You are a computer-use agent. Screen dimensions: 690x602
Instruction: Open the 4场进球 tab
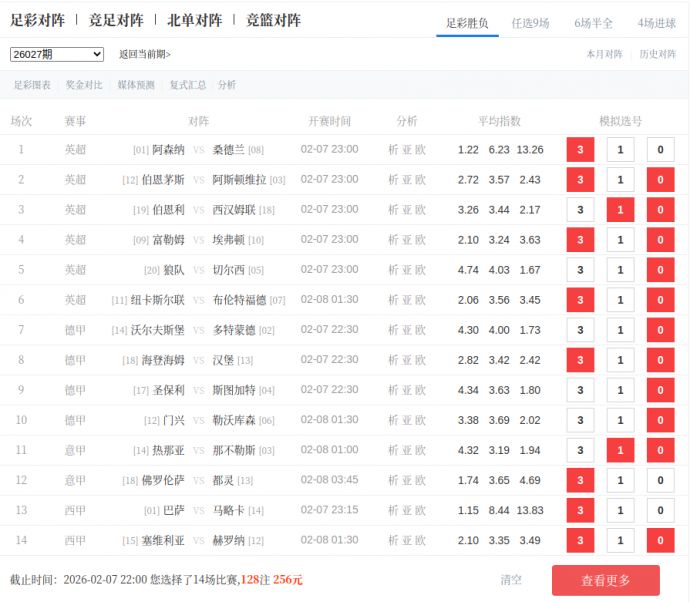[x=657, y=22]
